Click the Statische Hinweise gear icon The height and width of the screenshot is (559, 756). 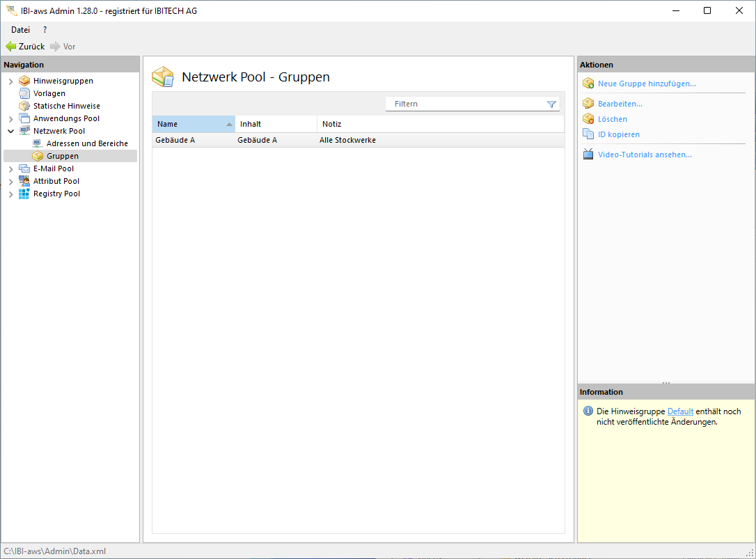coord(25,106)
